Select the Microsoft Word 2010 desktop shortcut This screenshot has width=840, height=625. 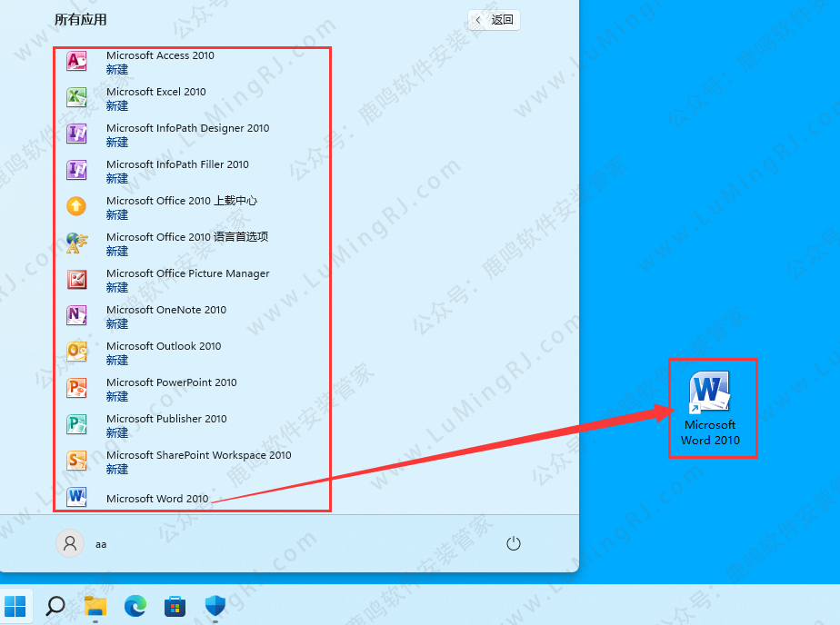[x=711, y=409]
